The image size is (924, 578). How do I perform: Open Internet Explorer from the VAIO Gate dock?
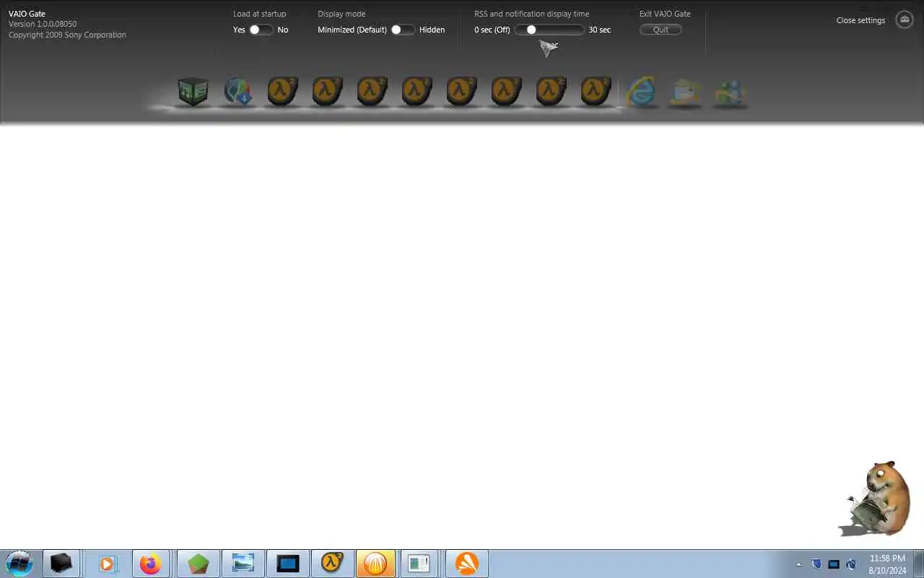click(640, 92)
